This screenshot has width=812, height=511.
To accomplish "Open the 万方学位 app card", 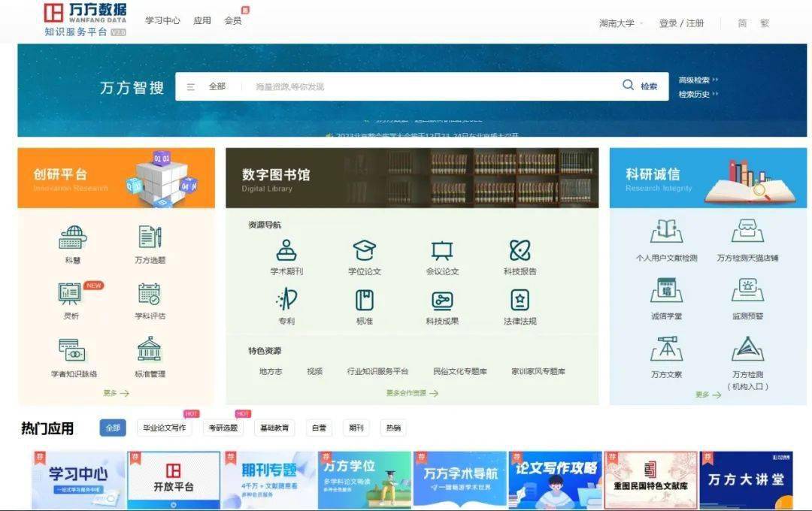I will 365,480.
